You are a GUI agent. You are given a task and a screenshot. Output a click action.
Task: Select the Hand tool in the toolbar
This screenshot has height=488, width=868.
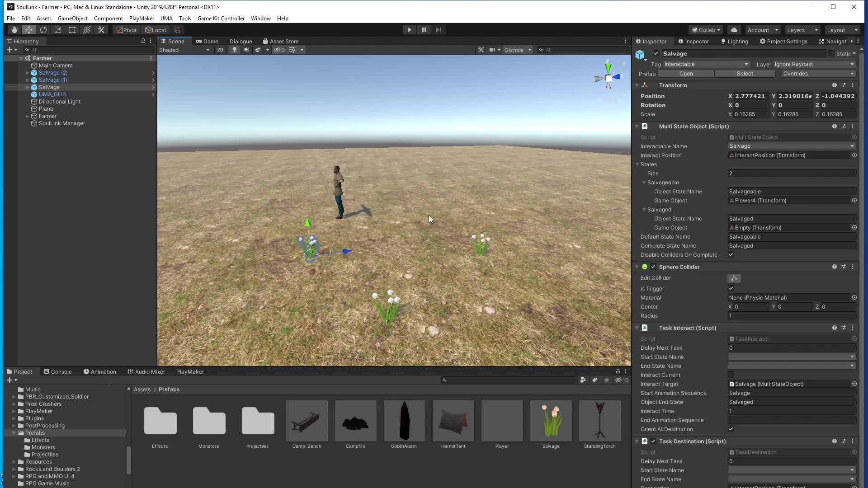click(x=14, y=29)
